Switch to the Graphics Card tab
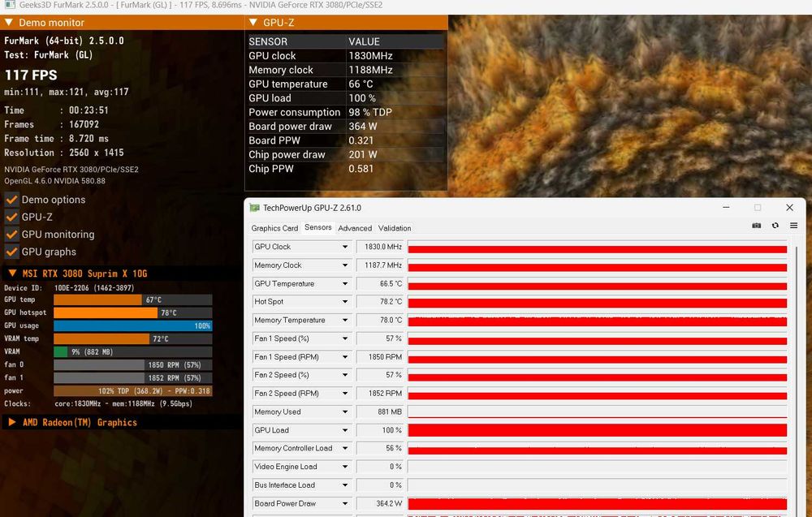 (x=274, y=228)
